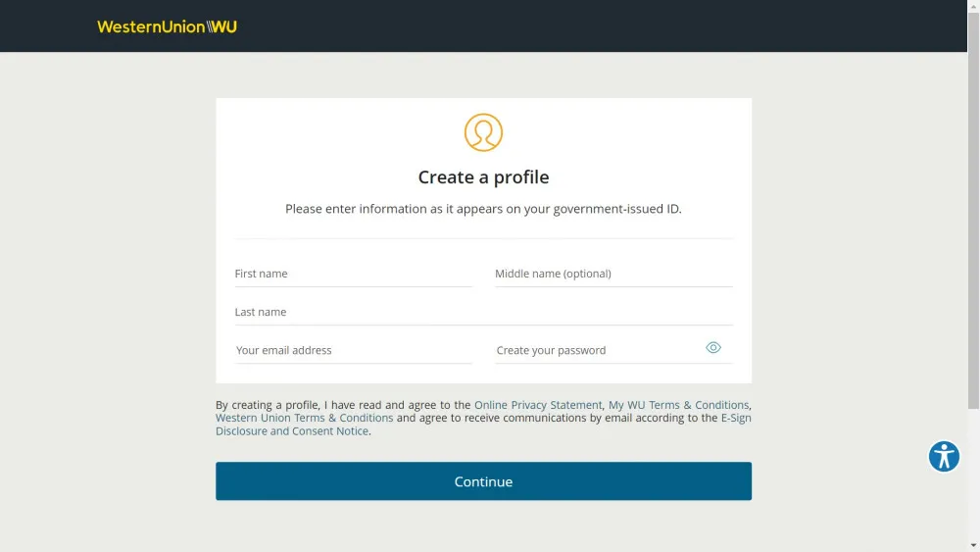Click the page vertical scrollbar thumb
This screenshot has height=552, width=980.
click(x=974, y=210)
